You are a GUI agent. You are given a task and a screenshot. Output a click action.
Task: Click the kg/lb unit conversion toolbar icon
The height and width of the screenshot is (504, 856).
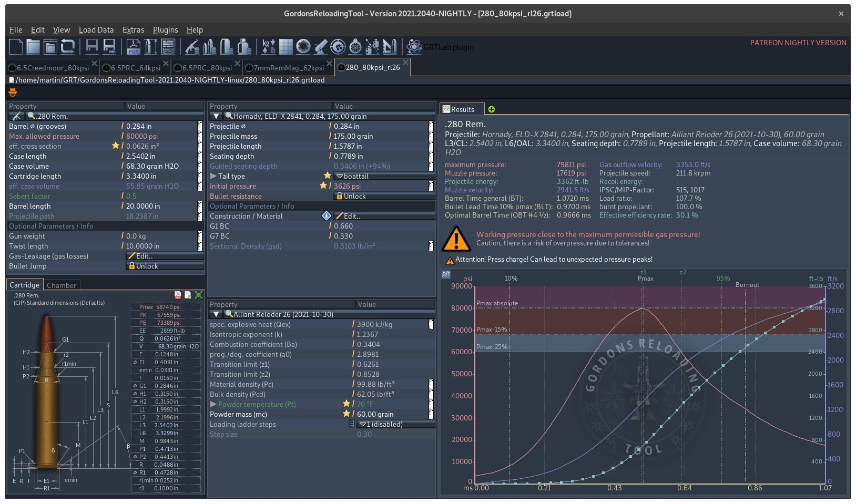[269, 47]
